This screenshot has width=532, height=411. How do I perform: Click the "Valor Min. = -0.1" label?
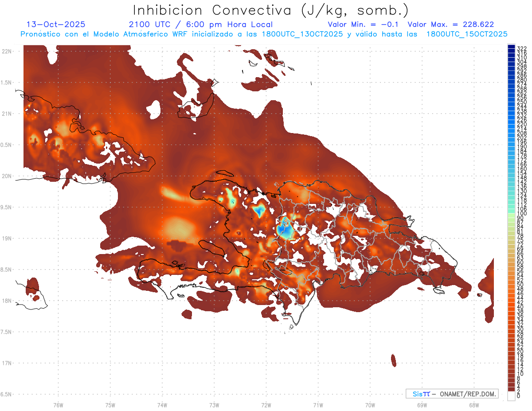point(365,25)
